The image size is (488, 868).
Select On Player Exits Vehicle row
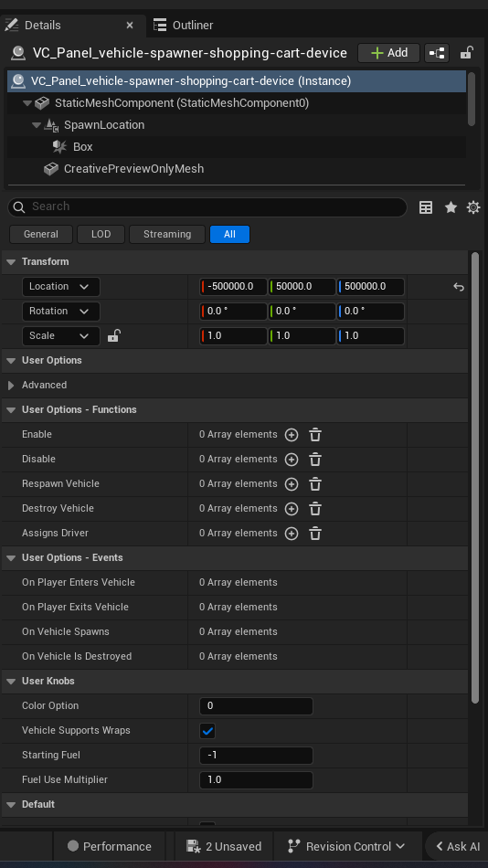235,608
